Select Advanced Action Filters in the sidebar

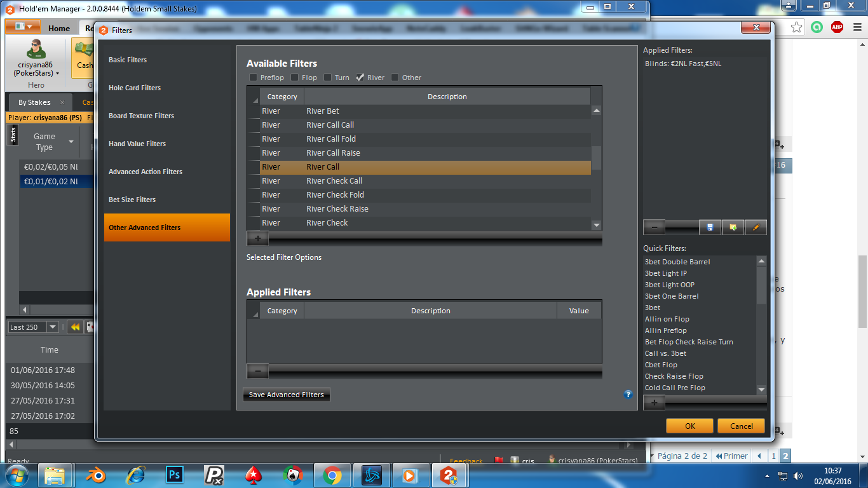tap(167, 172)
